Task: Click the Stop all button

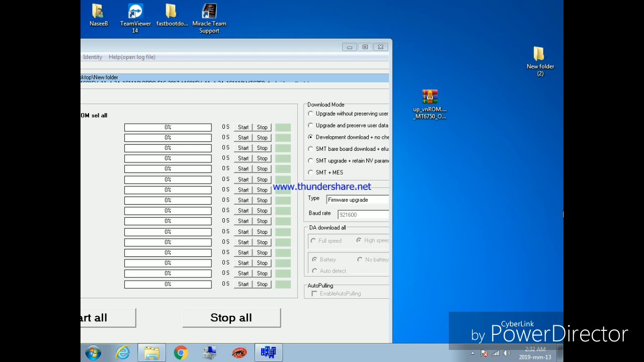Action: click(x=231, y=318)
